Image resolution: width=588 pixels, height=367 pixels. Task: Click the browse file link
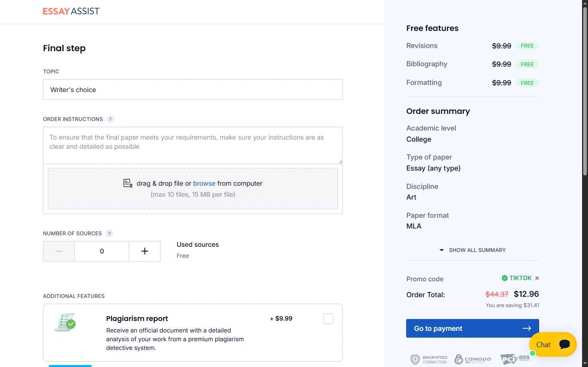coord(204,183)
